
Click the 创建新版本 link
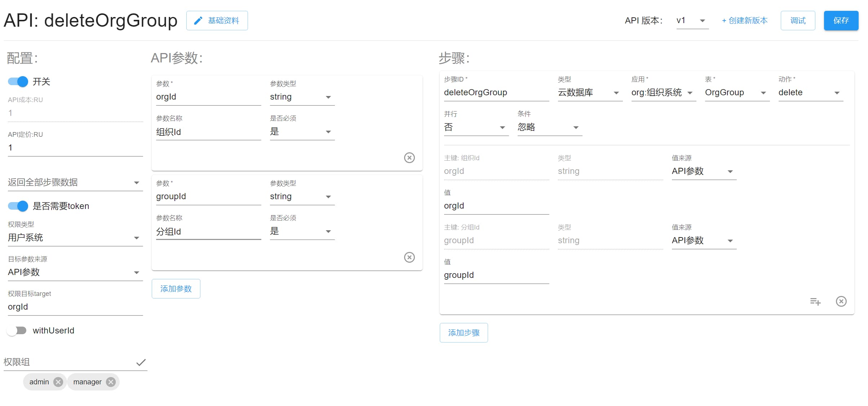coord(745,21)
